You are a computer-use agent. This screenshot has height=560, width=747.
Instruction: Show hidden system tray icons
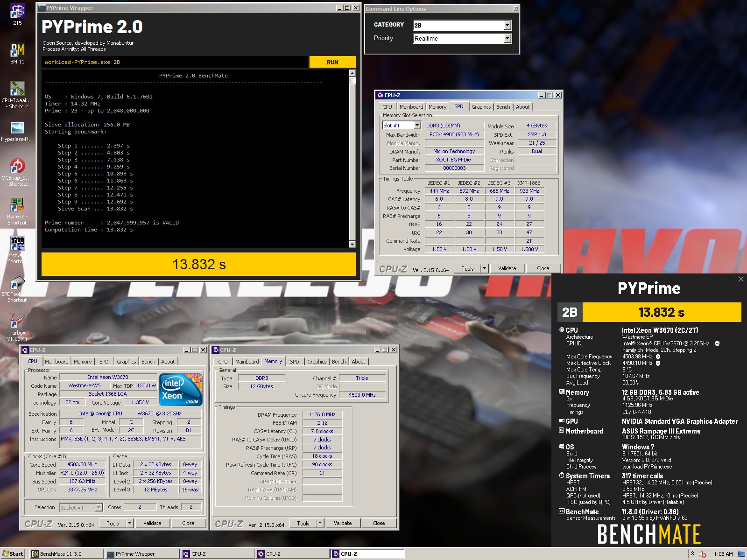click(692, 553)
